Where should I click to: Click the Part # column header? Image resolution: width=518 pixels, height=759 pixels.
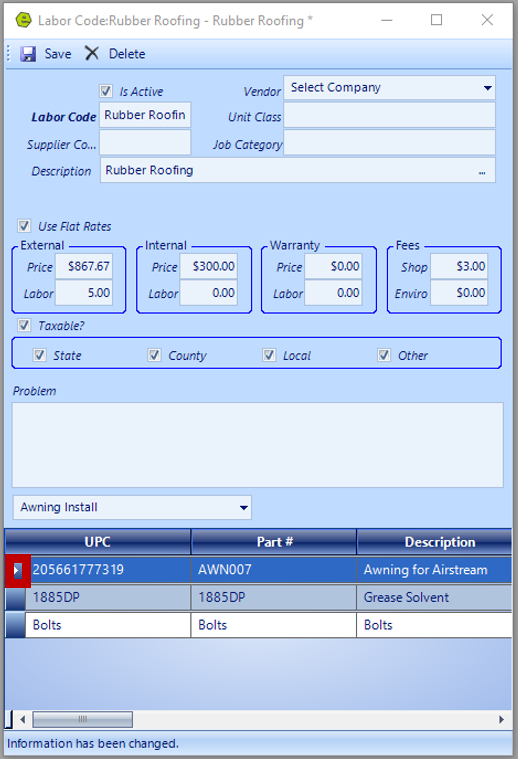(274, 542)
